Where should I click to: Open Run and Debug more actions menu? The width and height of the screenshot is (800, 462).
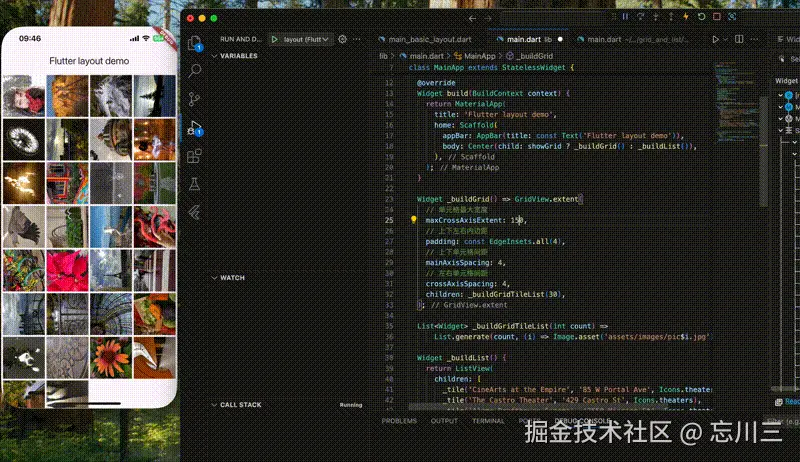357,39
